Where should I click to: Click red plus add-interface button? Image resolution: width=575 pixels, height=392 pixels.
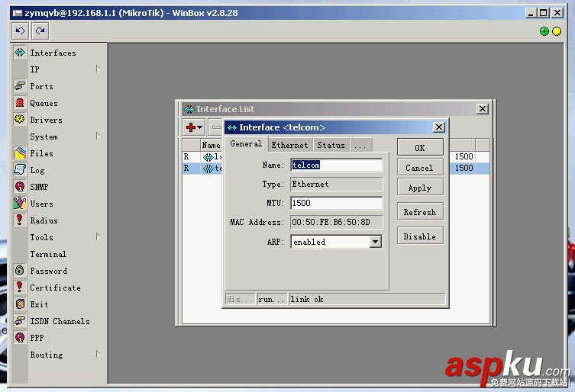[x=194, y=127]
